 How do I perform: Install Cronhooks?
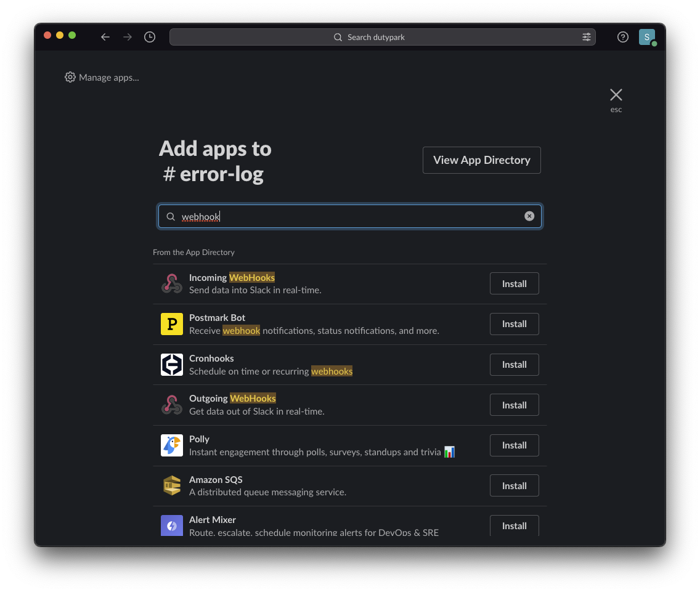point(515,364)
